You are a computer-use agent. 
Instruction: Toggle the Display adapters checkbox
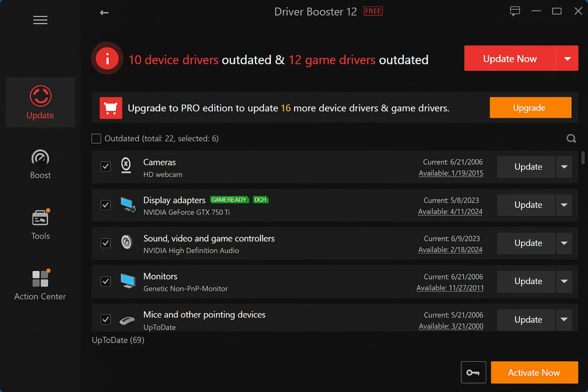coord(106,205)
